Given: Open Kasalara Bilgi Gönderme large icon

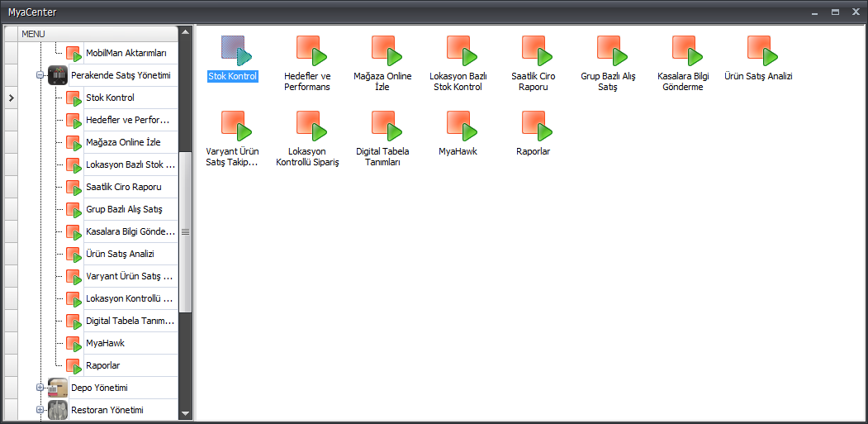Looking at the screenshot, I should coord(688,51).
